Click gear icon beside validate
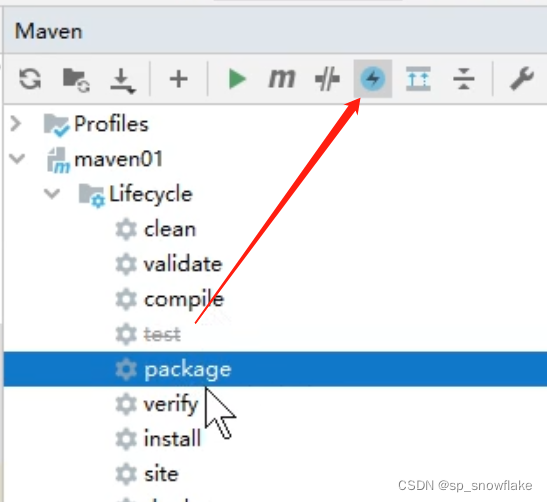This screenshot has height=502, width=547. tap(126, 264)
